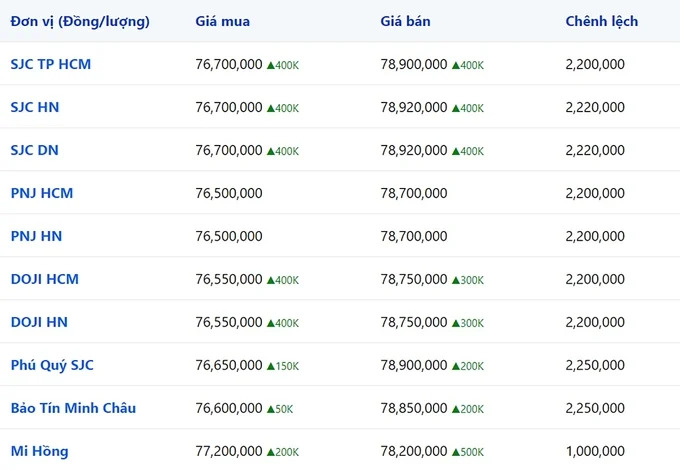
Task: Click the 200K sell increase indicator for Phú Quý SJC
Action: coord(468,366)
